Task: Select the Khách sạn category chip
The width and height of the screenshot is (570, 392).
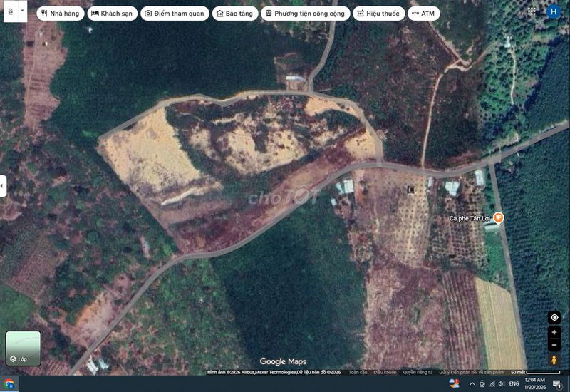Action: pyautogui.click(x=111, y=14)
